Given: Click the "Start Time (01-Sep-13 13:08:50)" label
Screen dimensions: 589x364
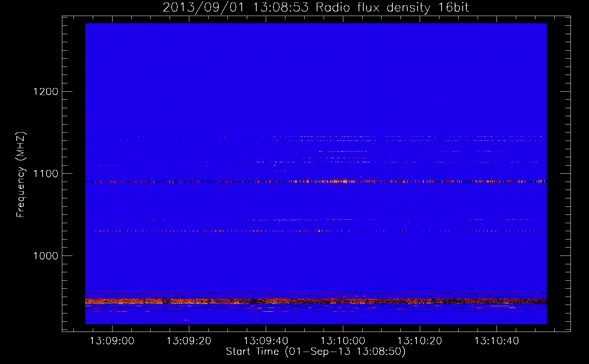Looking at the screenshot, I should tap(316, 352).
